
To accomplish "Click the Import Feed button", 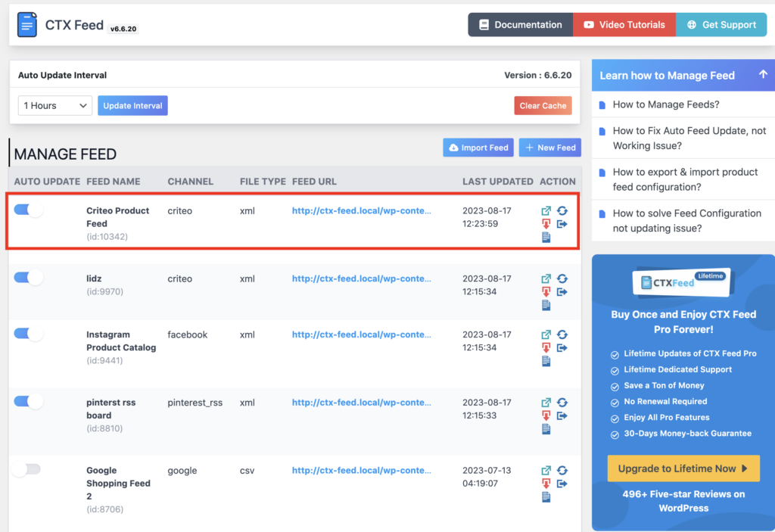I will click(x=478, y=148).
